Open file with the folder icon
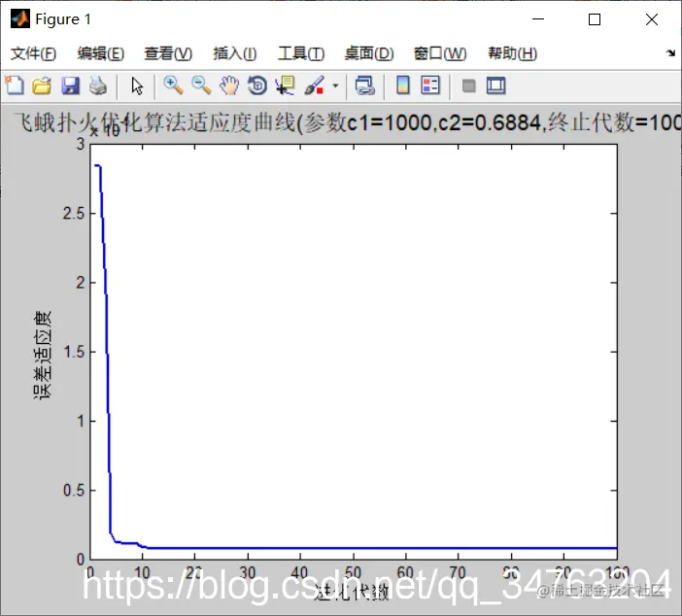Image resolution: width=682 pixels, height=616 pixels. pyautogui.click(x=42, y=86)
